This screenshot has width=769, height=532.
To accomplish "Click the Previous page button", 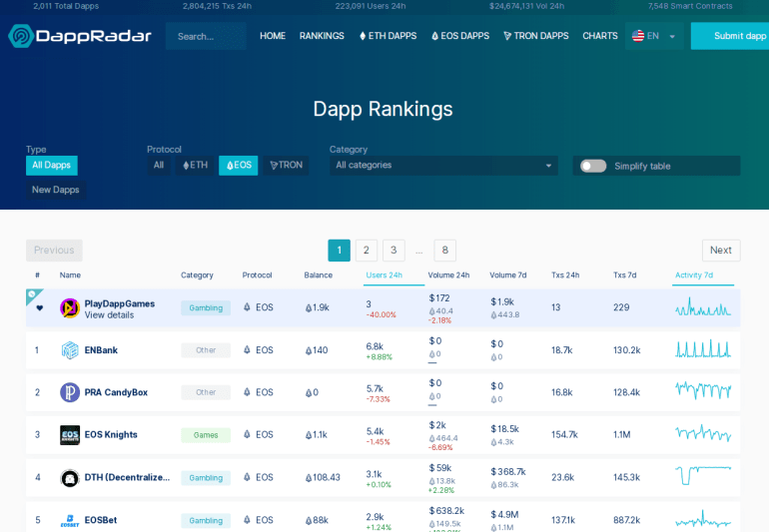I will click(x=54, y=251).
